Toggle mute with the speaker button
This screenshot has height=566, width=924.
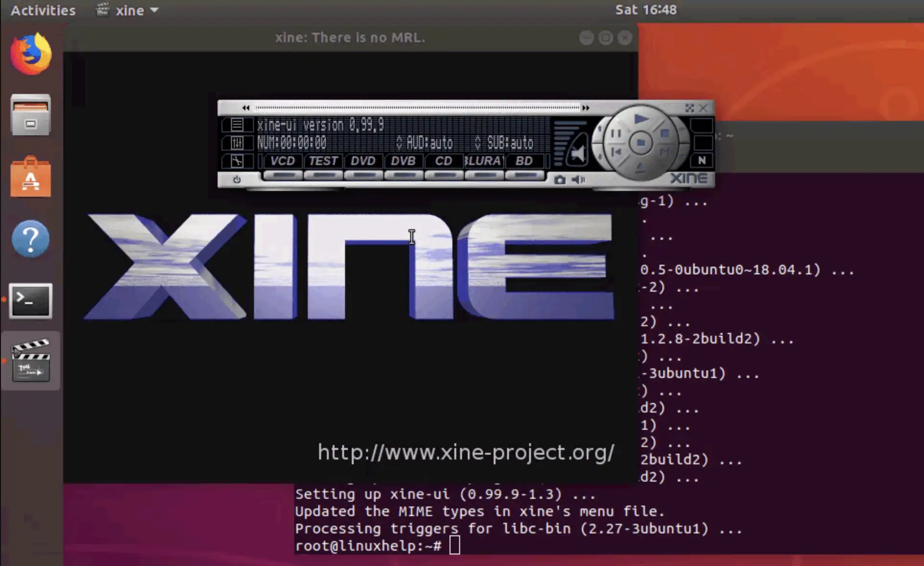pos(578,153)
